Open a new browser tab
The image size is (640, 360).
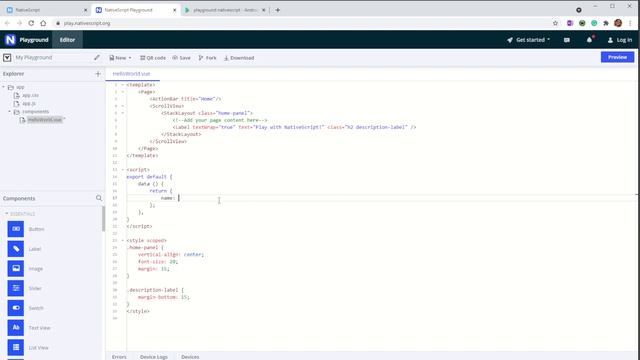278,10
